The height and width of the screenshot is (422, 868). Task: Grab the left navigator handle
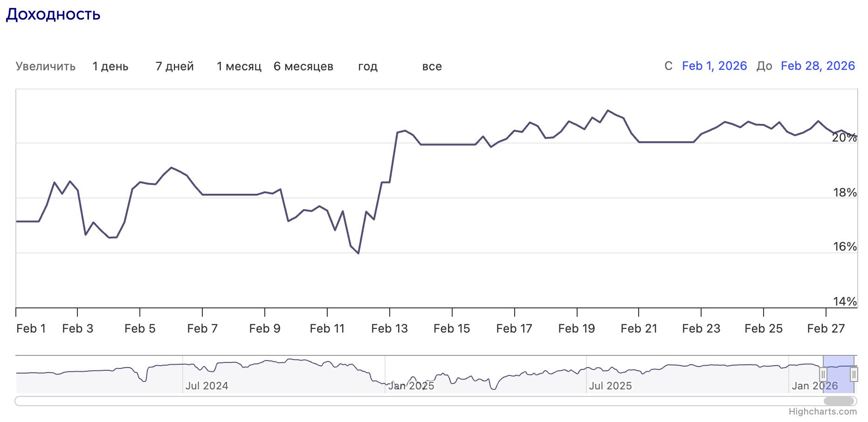coord(823,374)
